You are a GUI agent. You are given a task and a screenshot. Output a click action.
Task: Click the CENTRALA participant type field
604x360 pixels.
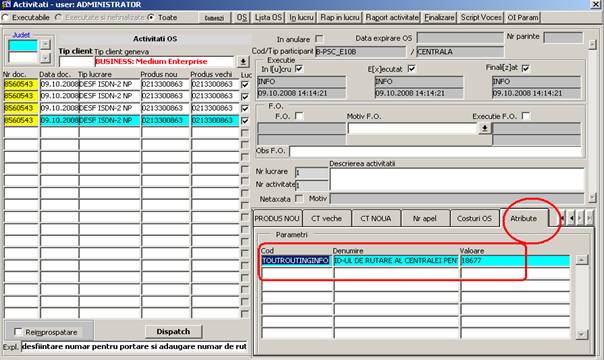tap(460, 52)
